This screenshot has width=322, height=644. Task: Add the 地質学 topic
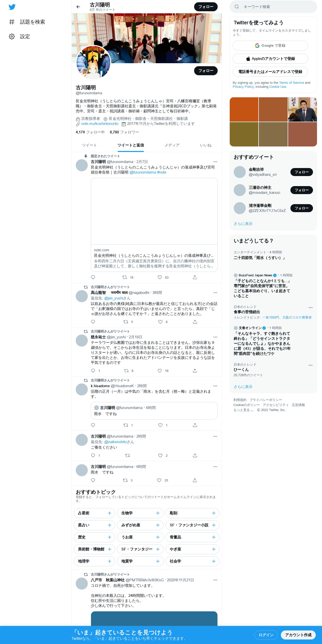(x=158, y=561)
